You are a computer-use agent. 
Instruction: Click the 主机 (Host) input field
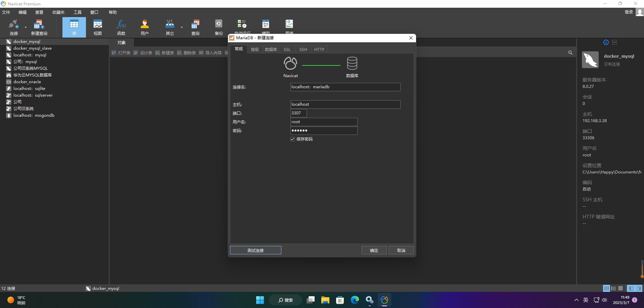[345, 104]
